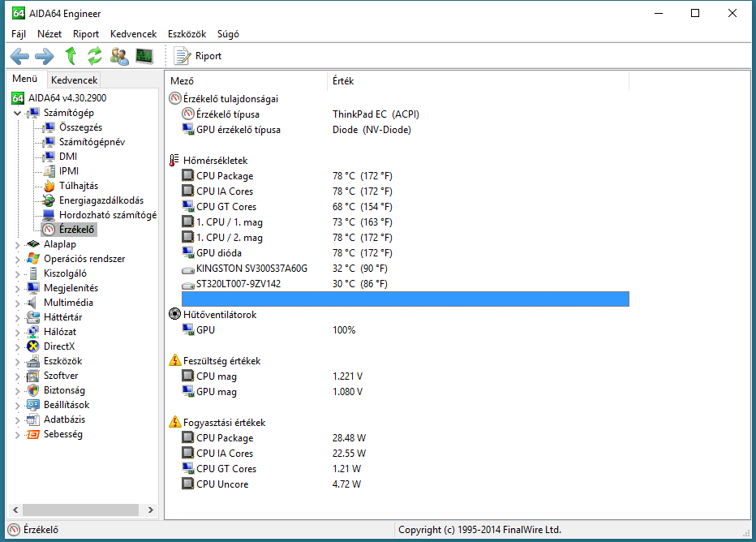Image resolution: width=756 pixels, height=542 pixels.
Task: Click the Túlhajtás flame icon
Action: pyautogui.click(x=49, y=186)
